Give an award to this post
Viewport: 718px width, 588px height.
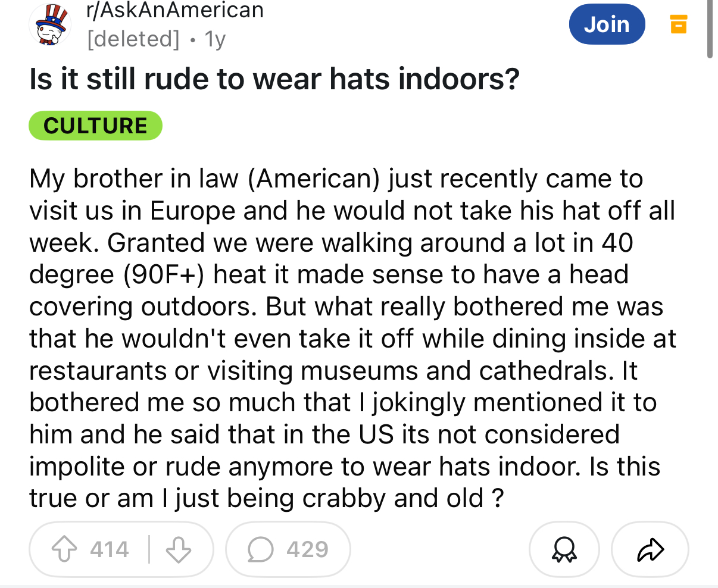pyautogui.click(x=564, y=549)
